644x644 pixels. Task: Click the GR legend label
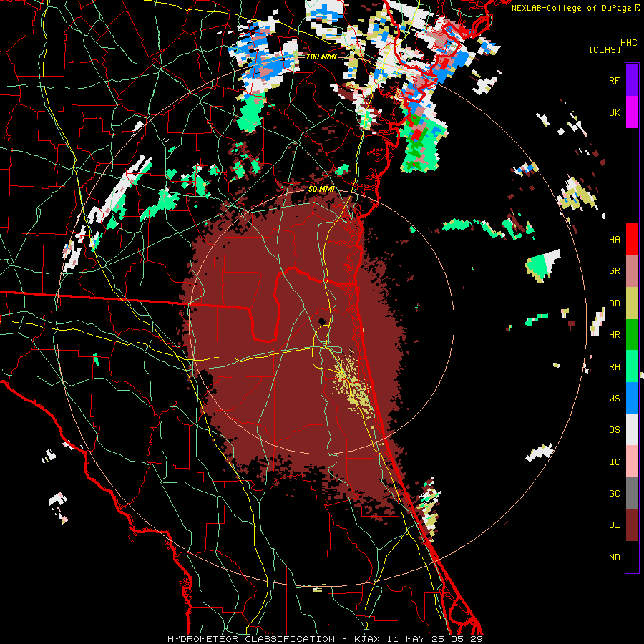pos(614,271)
